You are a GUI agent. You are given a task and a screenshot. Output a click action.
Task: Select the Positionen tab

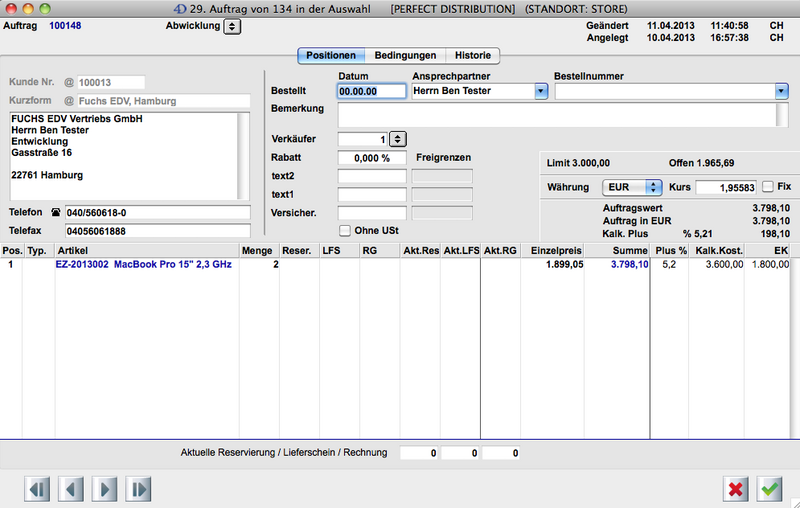pos(331,56)
